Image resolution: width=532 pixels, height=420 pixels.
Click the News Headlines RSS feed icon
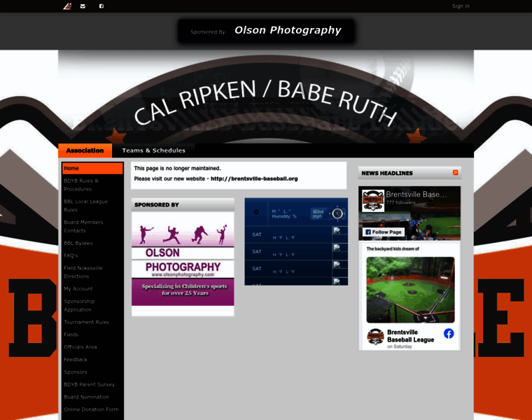[455, 173]
